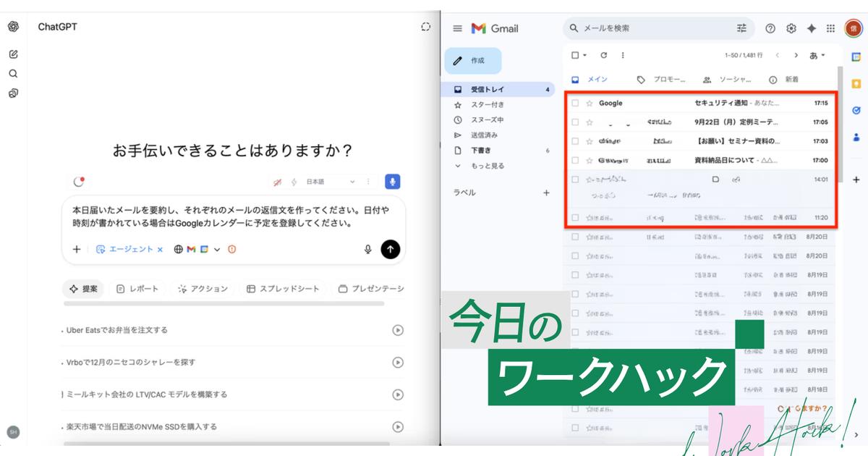This screenshot has height=456, width=868.
Task: Open 受信トレイ folder in Gmail
Action: coord(498,90)
